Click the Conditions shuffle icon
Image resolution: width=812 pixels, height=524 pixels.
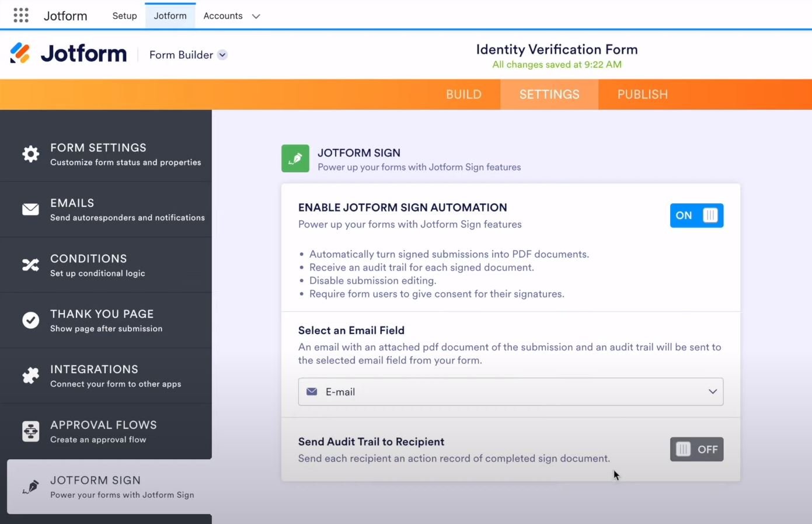point(30,265)
